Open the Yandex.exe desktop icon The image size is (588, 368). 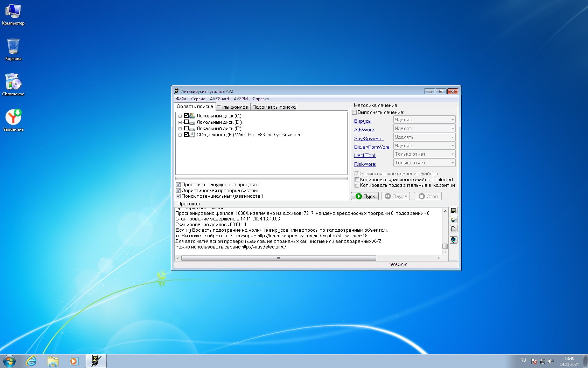(13, 120)
